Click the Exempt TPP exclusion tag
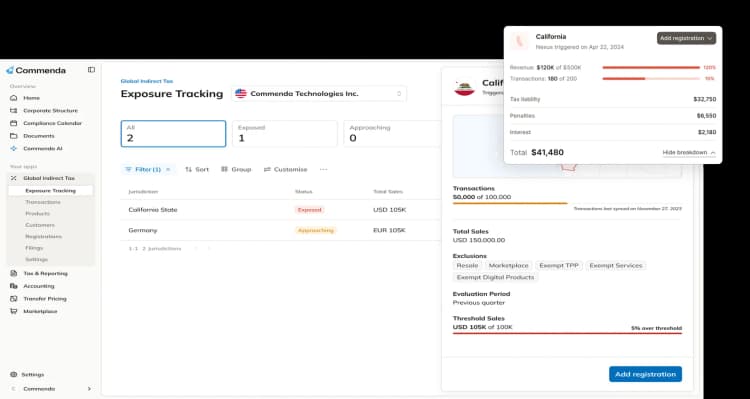 [x=559, y=266]
